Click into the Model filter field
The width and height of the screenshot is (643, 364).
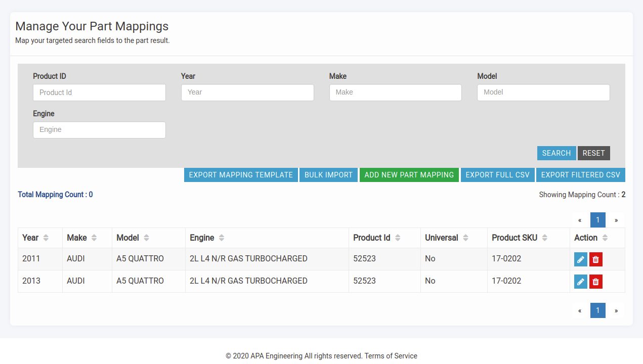pos(543,93)
